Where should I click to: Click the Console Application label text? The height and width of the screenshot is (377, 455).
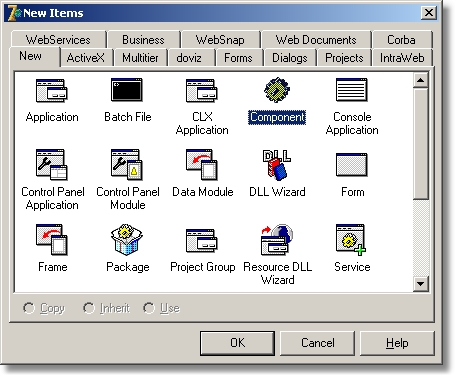click(352, 123)
